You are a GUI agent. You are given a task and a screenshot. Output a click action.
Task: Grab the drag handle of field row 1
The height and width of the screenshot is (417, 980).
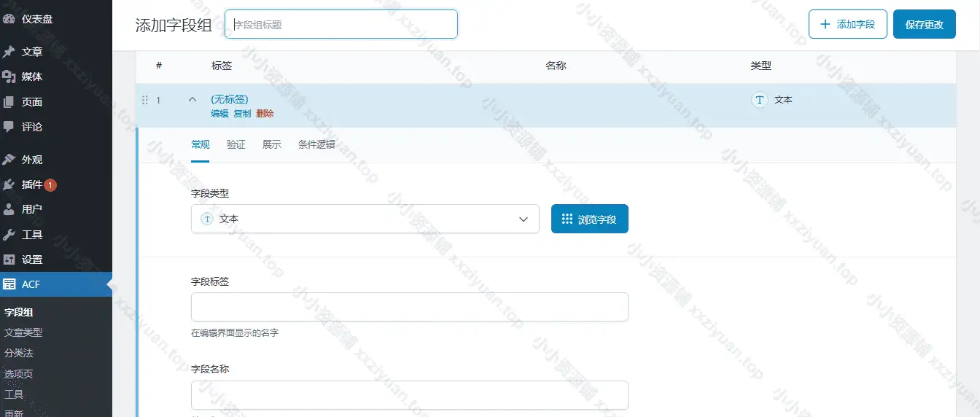click(x=144, y=100)
